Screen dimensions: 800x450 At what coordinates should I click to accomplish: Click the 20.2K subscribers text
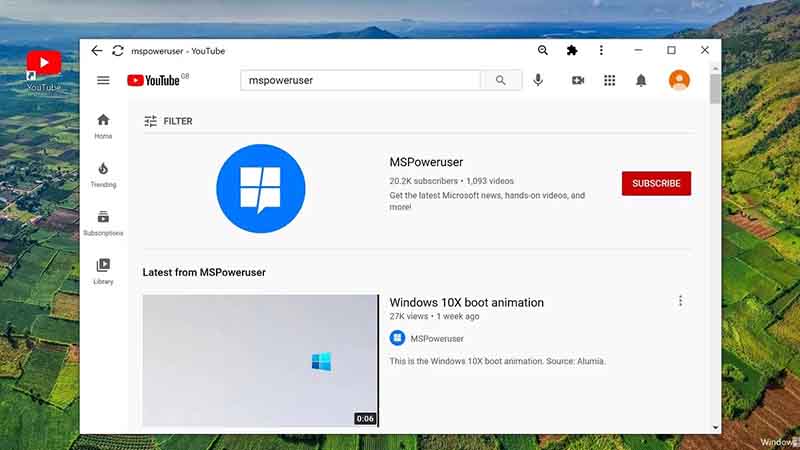[x=423, y=181]
